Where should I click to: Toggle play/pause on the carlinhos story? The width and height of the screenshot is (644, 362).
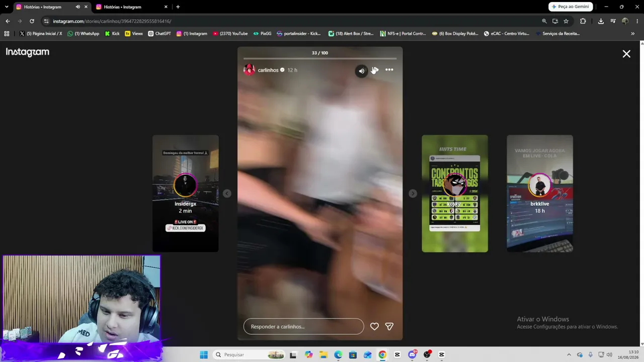(x=375, y=70)
